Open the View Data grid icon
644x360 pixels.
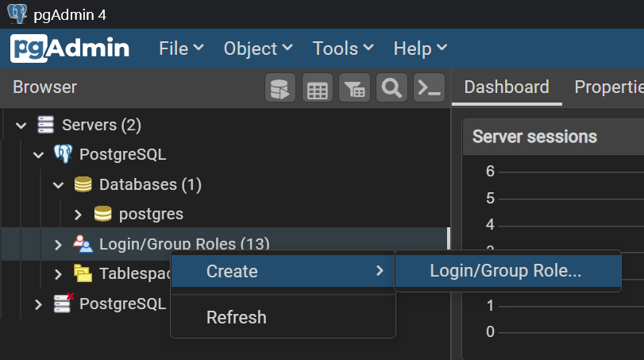(318, 88)
